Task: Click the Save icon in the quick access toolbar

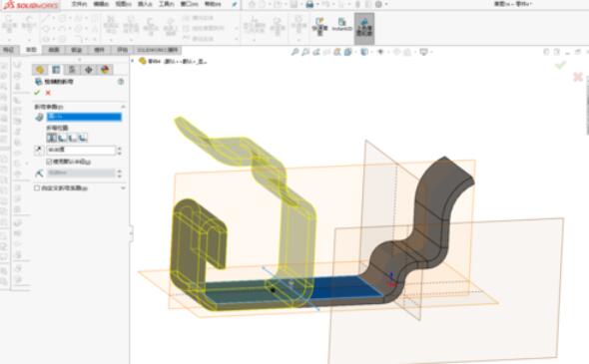Action: click(294, 5)
